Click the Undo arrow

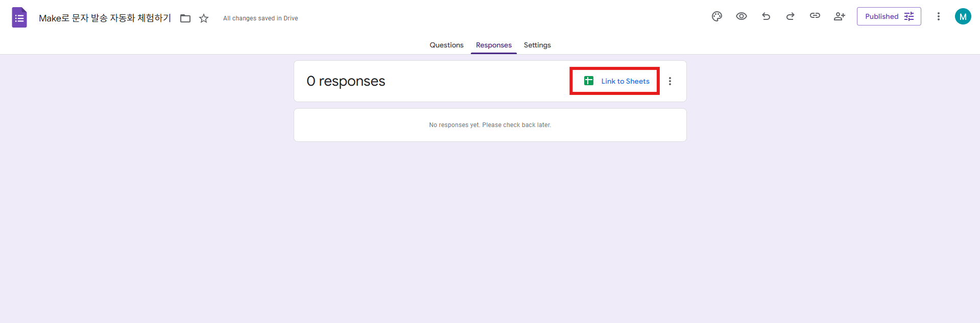click(x=766, y=16)
